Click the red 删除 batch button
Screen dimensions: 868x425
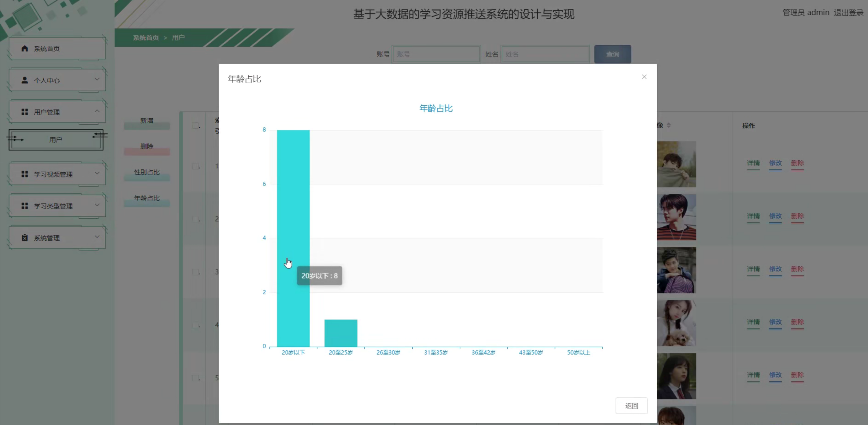pos(147,148)
